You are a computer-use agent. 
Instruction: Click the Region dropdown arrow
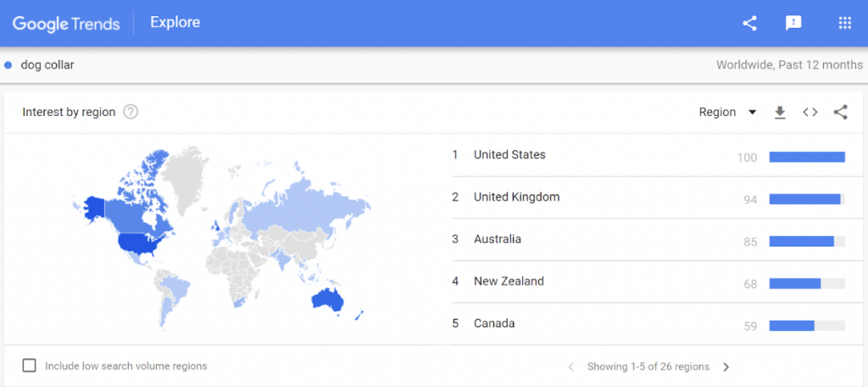(x=752, y=113)
